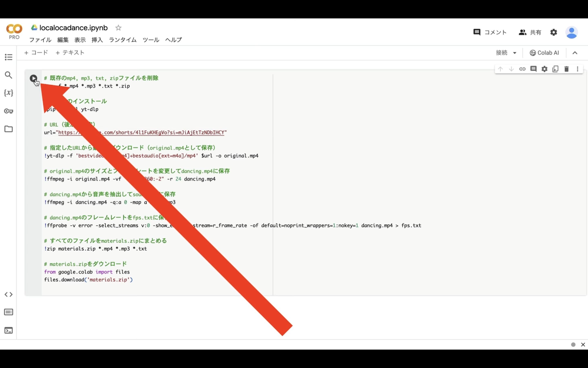
Task: Click the gray status dot indicator
Action: pos(573,344)
